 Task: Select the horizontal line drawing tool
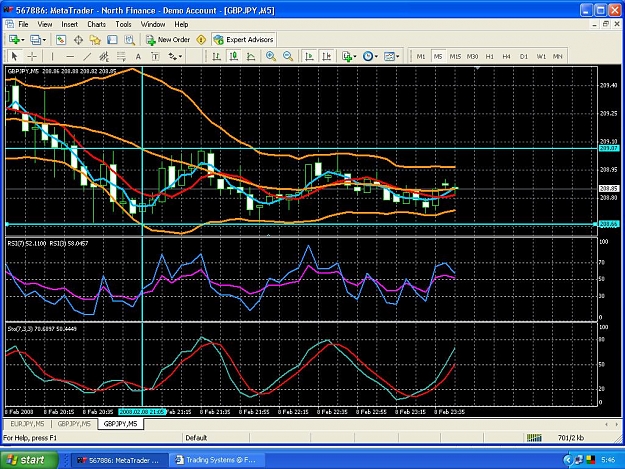70,57
